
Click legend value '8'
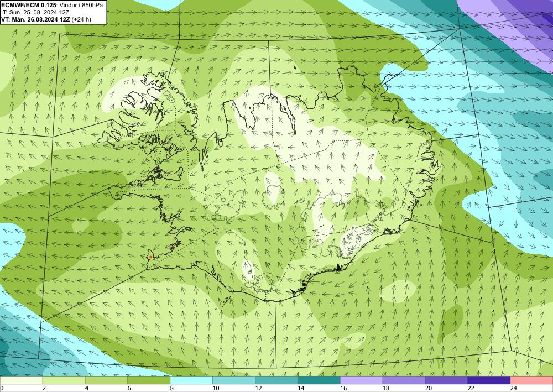[x=172, y=389]
